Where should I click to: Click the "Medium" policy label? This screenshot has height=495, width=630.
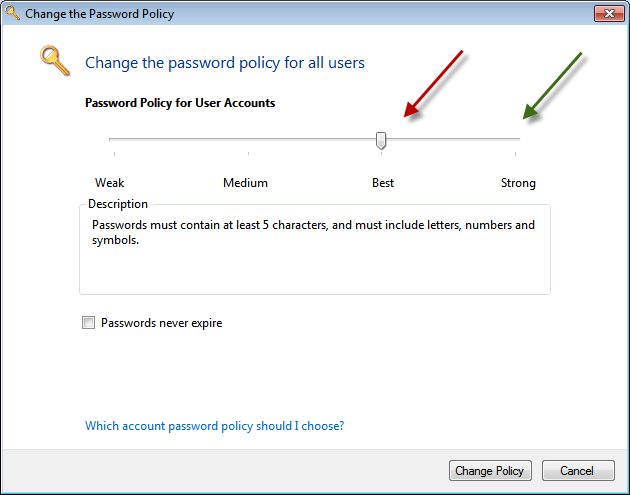[x=245, y=183]
